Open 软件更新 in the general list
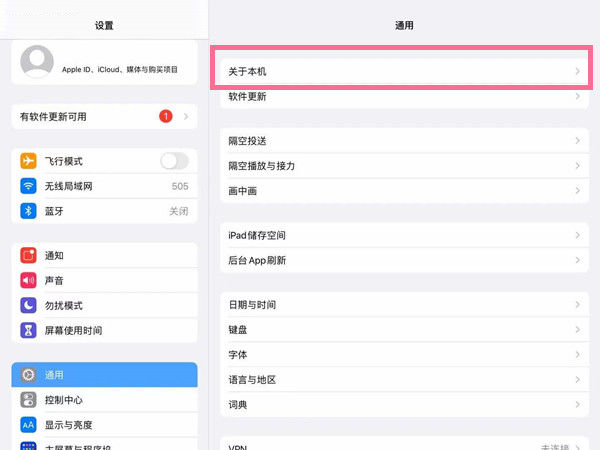 pos(400,97)
